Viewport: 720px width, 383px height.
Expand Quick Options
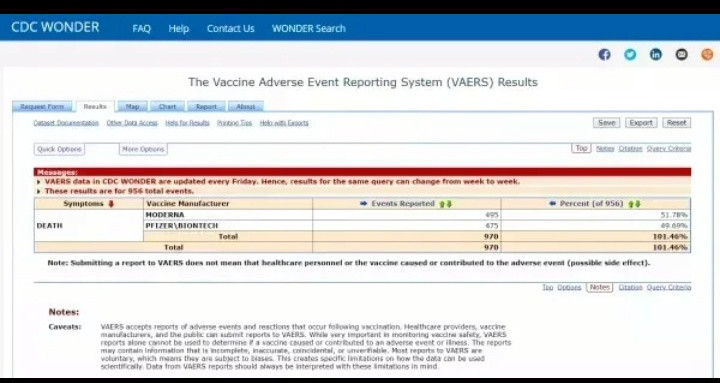[59, 149]
